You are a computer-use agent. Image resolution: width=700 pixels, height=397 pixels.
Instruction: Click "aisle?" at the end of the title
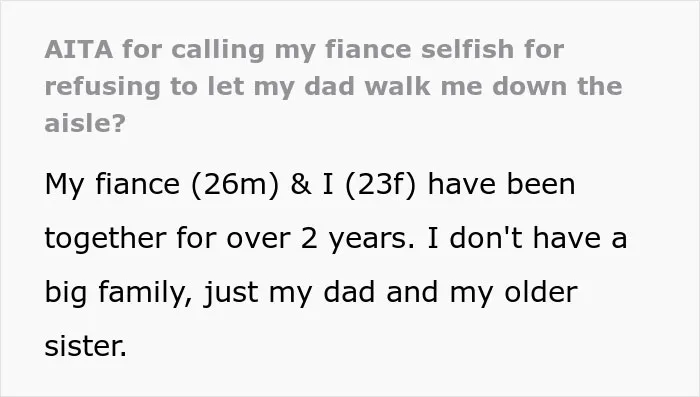tap(85, 123)
